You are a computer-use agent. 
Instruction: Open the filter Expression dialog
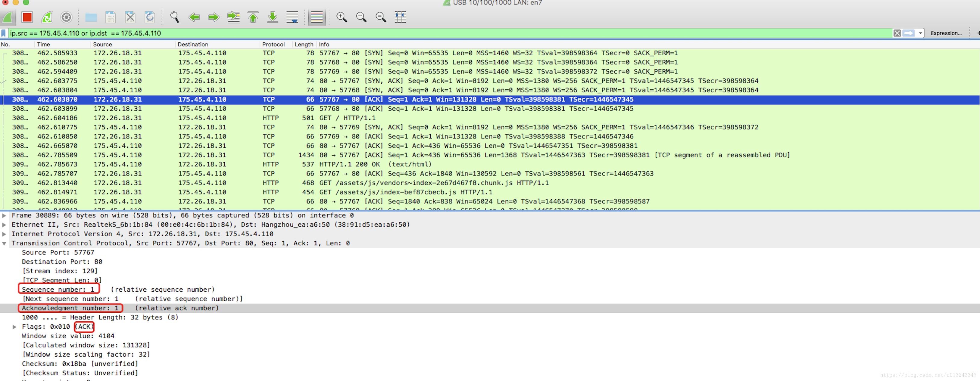(946, 33)
